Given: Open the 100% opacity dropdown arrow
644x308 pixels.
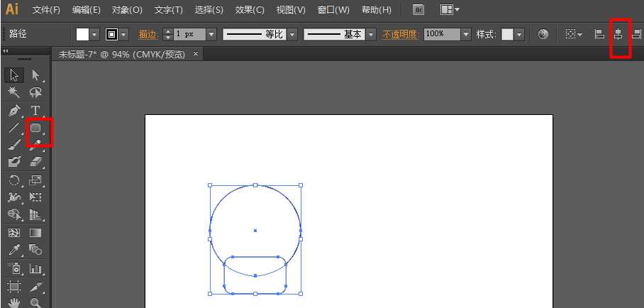Looking at the screenshot, I should pyautogui.click(x=466, y=35).
